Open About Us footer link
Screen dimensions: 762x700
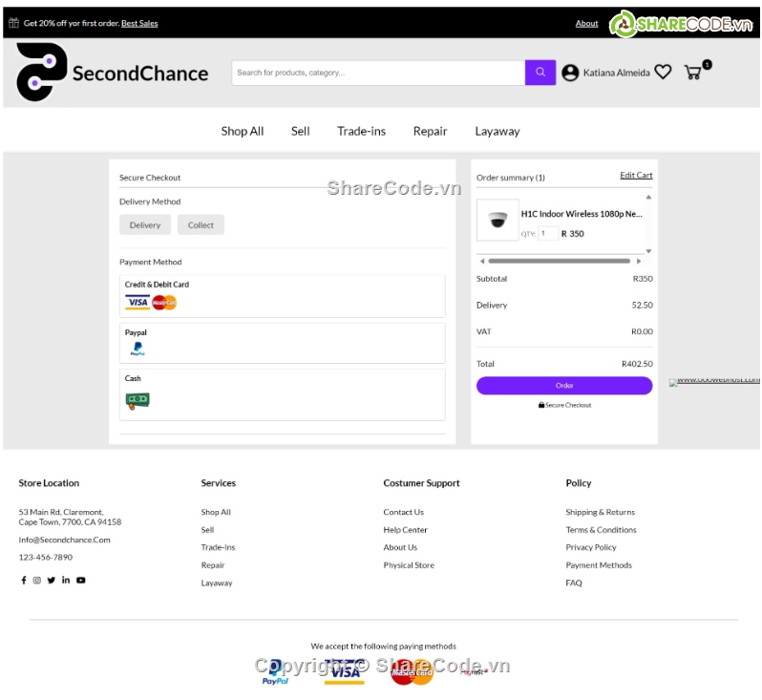[x=400, y=547]
